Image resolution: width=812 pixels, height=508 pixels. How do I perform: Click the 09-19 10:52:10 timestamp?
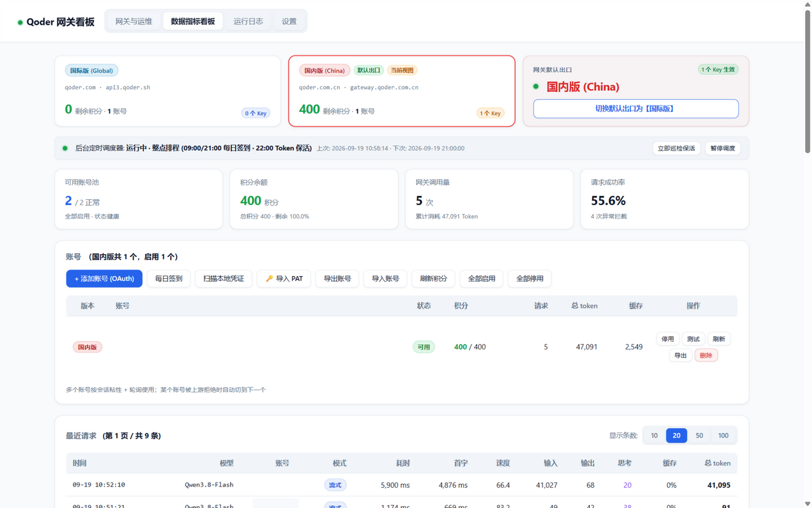click(99, 485)
